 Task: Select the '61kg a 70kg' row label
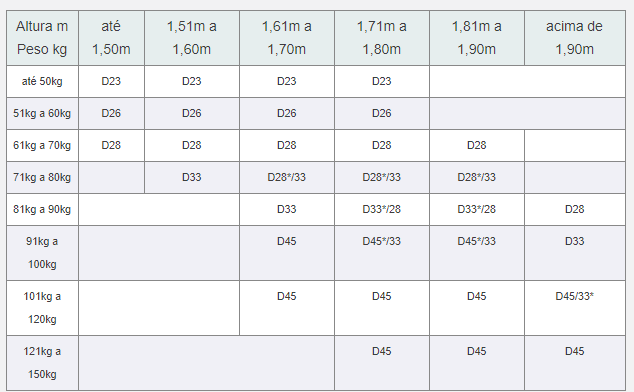[42, 146]
